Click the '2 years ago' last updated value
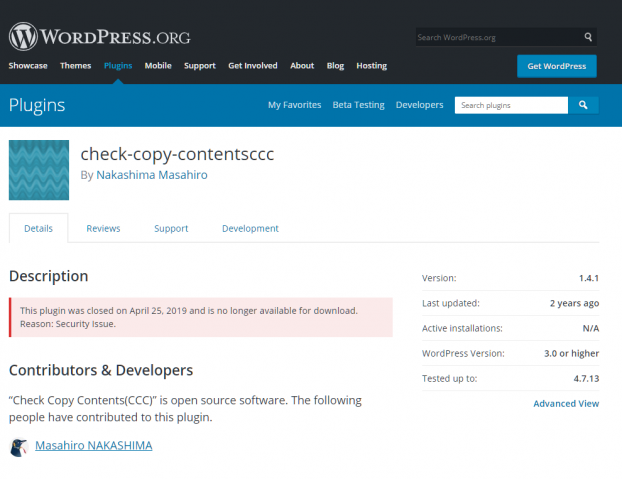Screen dimensions: 622x479 (574, 303)
